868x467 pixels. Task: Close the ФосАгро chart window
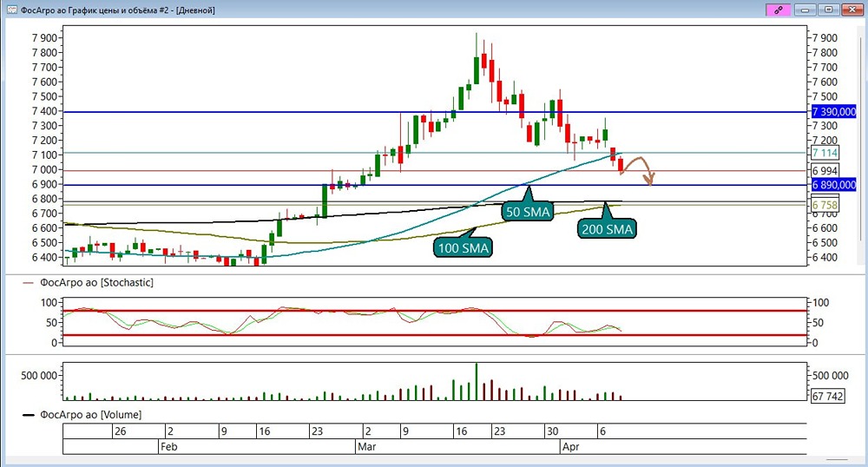point(852,10)
